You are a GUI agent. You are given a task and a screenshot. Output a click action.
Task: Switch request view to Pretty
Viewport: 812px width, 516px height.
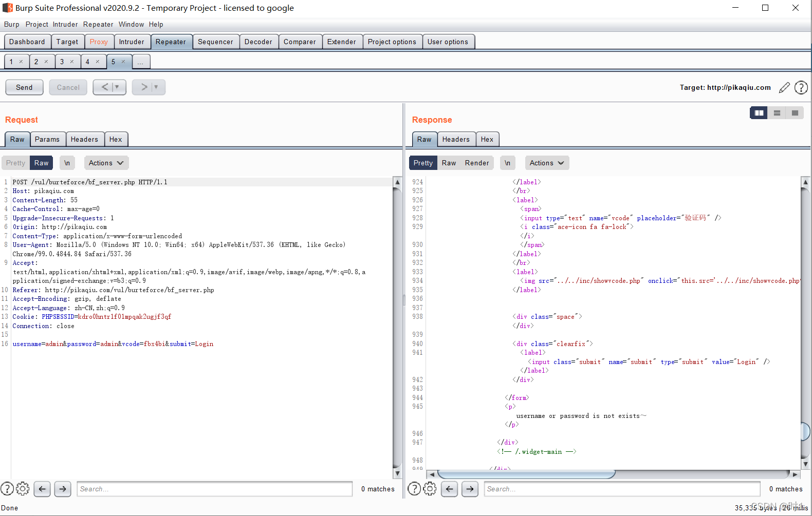[x=15, y=163]
